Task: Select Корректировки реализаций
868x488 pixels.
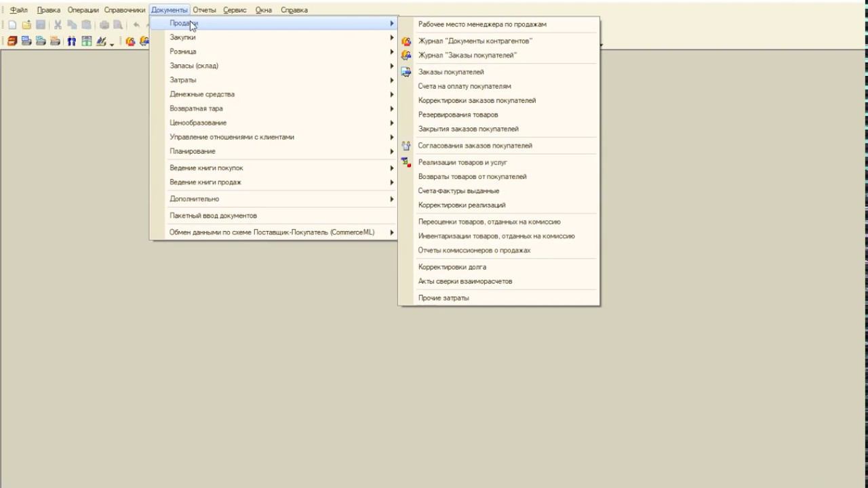Action: point(499,205)
